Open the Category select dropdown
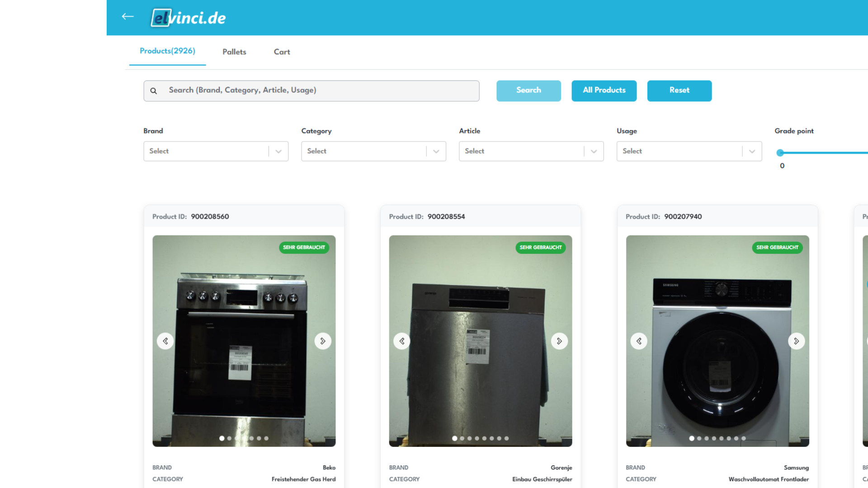The width and height of the screenshot is (868, 488). point(373,151)
